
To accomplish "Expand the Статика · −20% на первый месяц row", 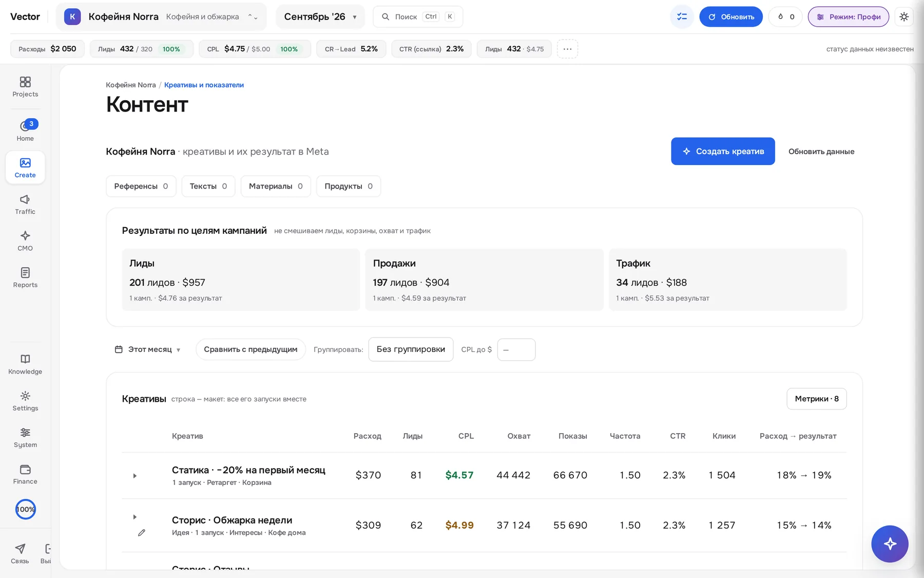I will pos(135,476).
